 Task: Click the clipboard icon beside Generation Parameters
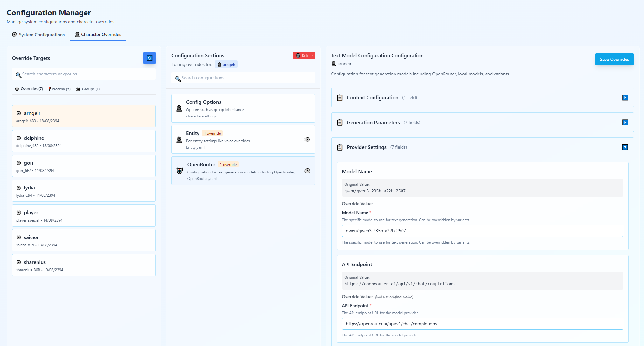[x=339, y=122]
